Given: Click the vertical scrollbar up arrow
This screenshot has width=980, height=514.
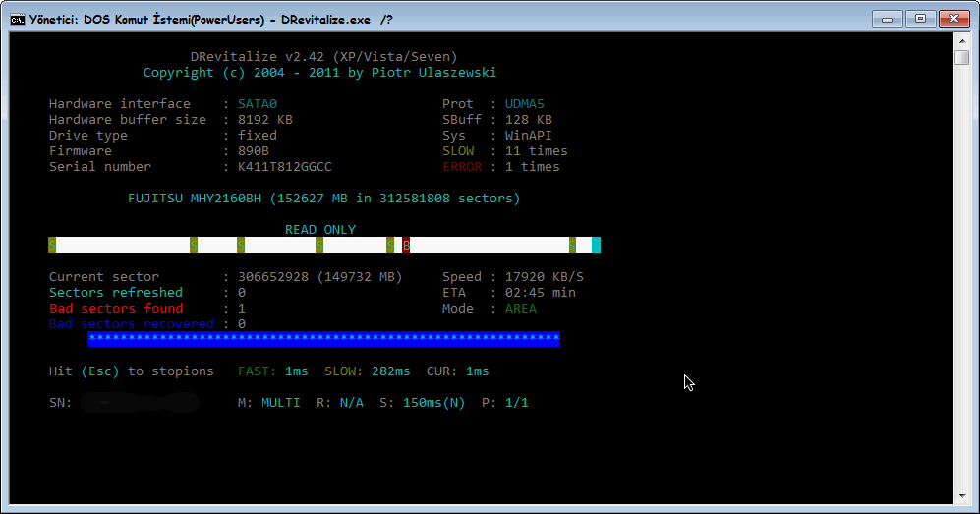Looking at the screenshot, I should pyautogui.click(x=962, y=41).
